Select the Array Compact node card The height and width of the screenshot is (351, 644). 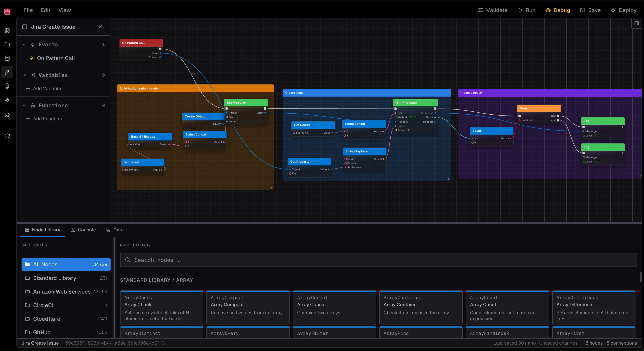248,308
